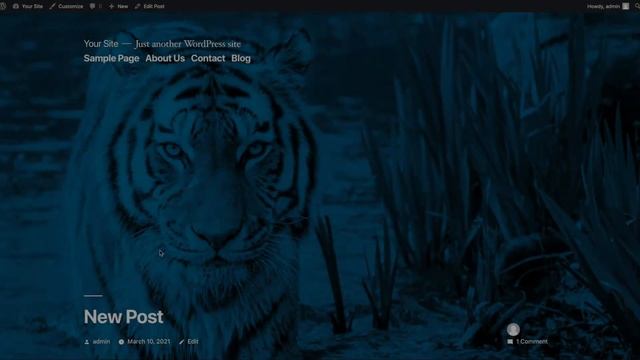Viewport: 640px width, 360px height.
Task: Click the Edit link in post meta
Action: pos(193,341)
